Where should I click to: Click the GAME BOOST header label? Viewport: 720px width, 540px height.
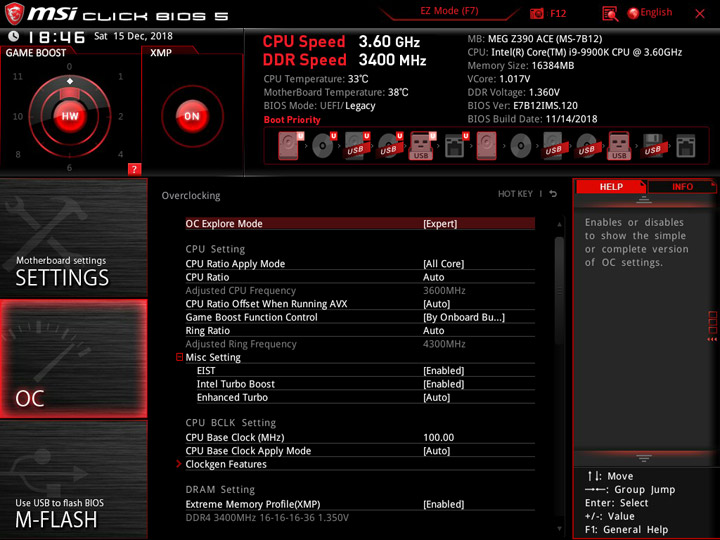point(36,53)
